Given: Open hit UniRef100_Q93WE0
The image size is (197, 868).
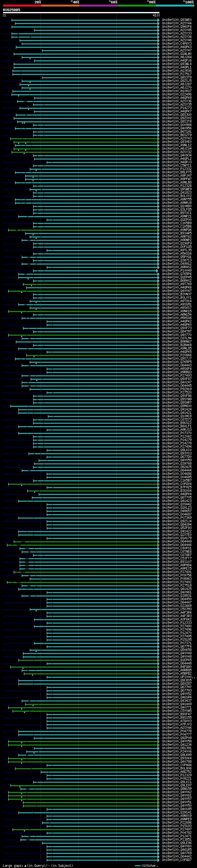Looking at the screenshot, I should pyautogui.click(x=177, y=20).
